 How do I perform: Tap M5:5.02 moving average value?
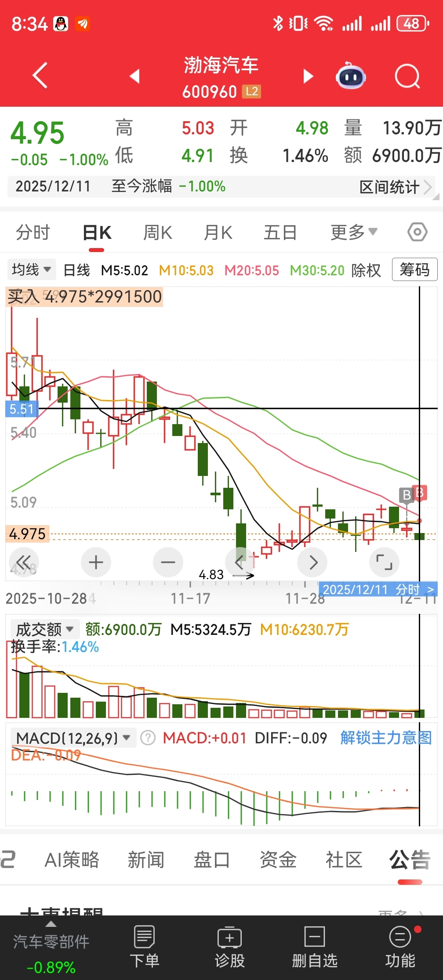(x=124, y=270)
